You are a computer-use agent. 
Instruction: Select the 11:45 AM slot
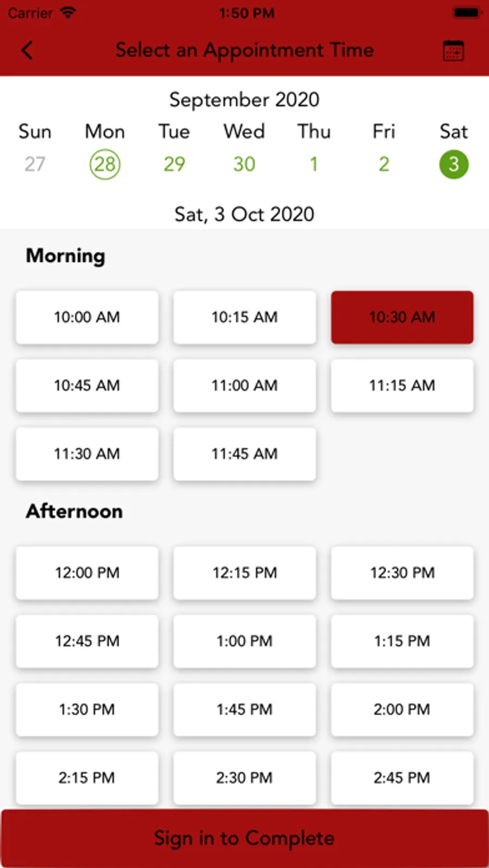[244, 454]
